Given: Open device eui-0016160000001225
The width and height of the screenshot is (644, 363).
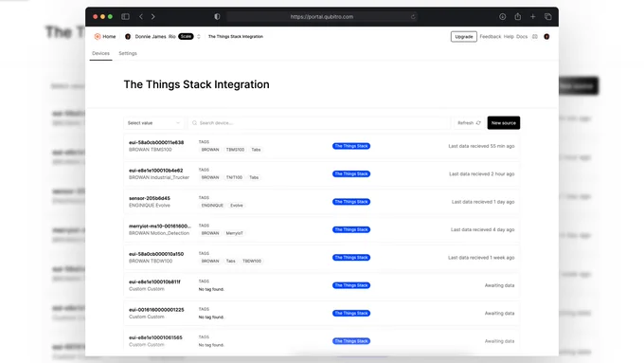Looking at the screenshot, I should pyautogui.click(x=322, y=314).
